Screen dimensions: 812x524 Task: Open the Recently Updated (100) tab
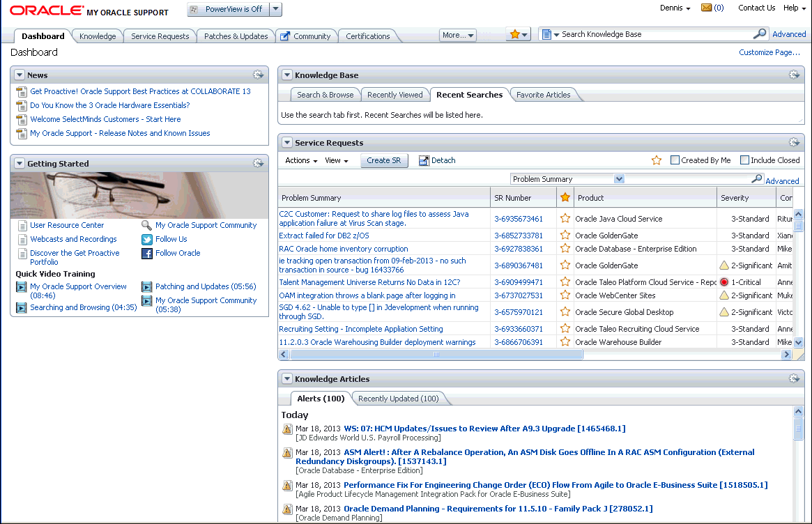click(x=398, y=399)
